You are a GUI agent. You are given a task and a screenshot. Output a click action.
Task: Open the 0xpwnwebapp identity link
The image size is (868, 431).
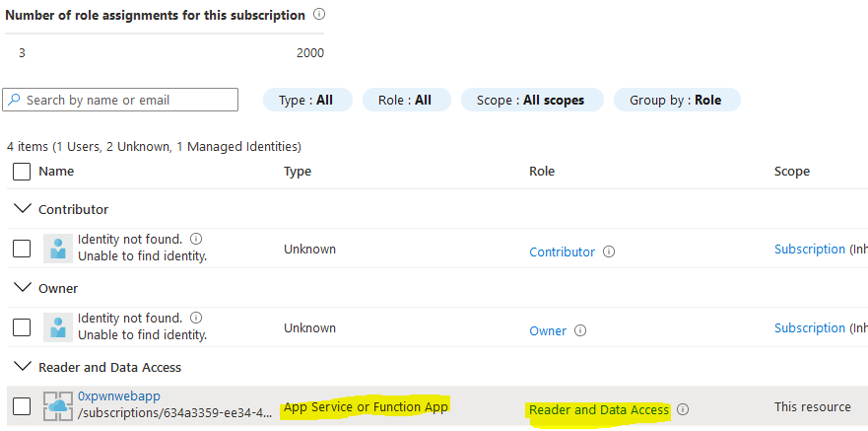[x=118, y=396]
